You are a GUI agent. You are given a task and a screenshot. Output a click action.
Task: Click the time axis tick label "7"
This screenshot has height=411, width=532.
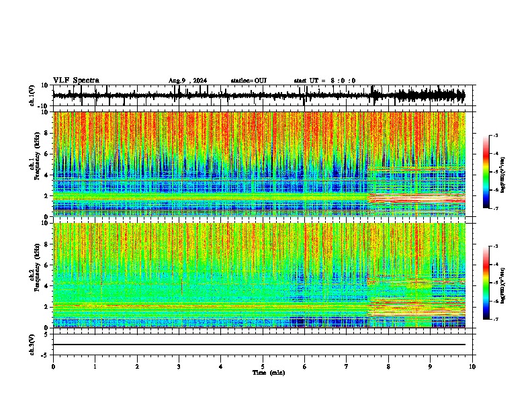coord(347,367)
